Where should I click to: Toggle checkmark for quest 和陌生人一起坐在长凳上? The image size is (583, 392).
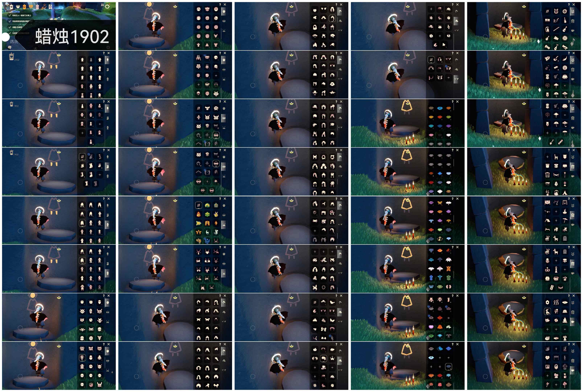(x=9, y=15)
